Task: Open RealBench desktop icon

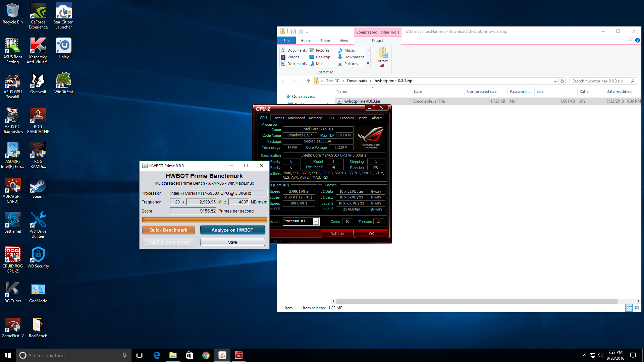Action: [38, 327]
